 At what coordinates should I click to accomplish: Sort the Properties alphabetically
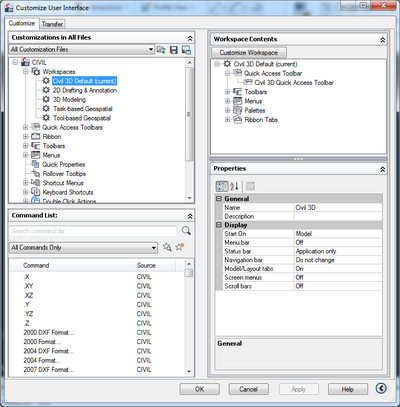234,186
